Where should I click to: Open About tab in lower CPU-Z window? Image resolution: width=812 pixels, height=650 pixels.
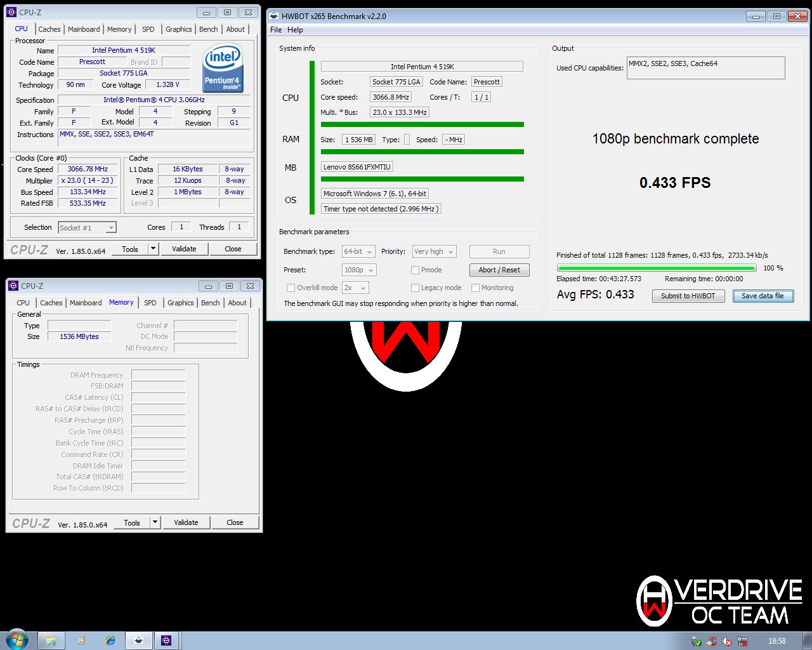coord(237,303)
